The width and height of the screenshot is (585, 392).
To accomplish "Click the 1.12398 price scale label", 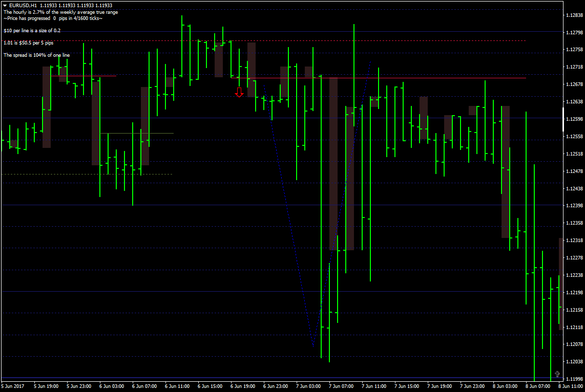I will pos(574,206).
